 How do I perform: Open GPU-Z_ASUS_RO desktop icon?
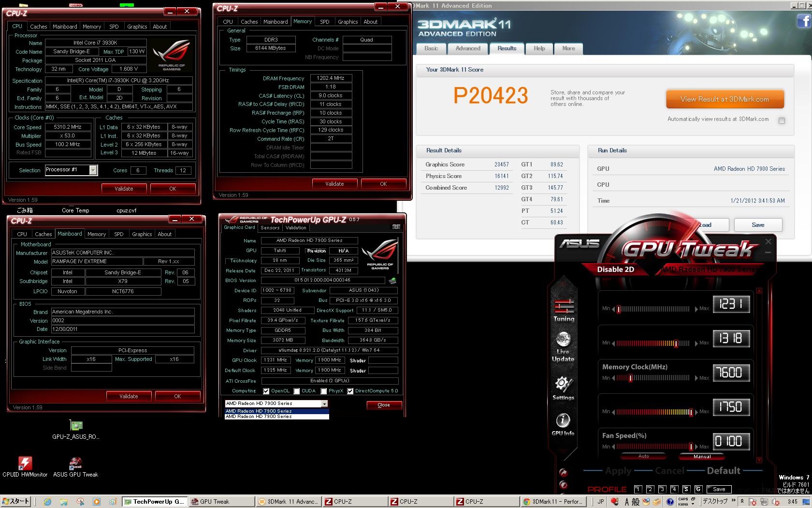(76, 430)
